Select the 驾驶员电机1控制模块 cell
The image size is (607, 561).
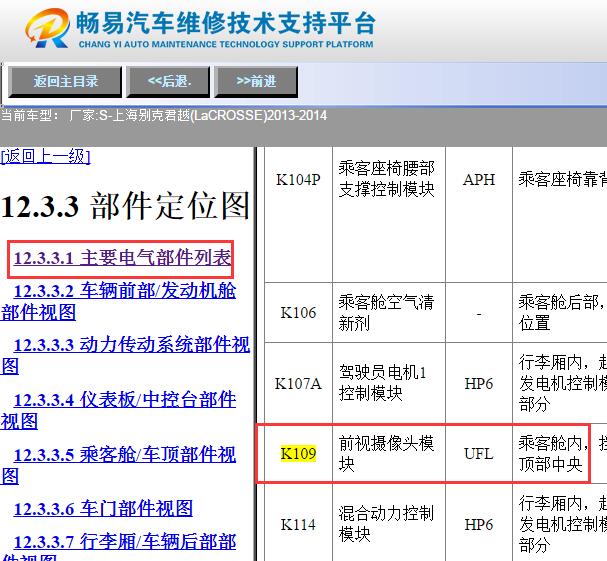[x=389, y=383]
